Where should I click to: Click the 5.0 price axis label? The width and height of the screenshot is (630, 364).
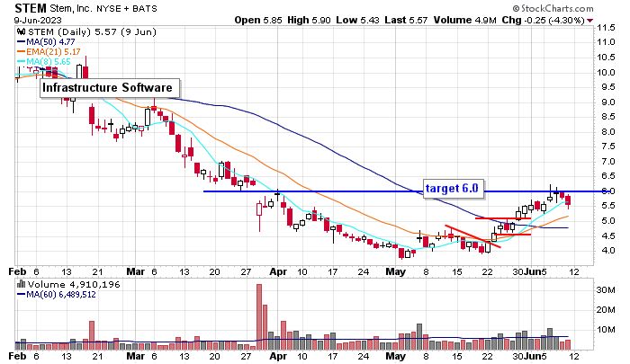[607, 221]
